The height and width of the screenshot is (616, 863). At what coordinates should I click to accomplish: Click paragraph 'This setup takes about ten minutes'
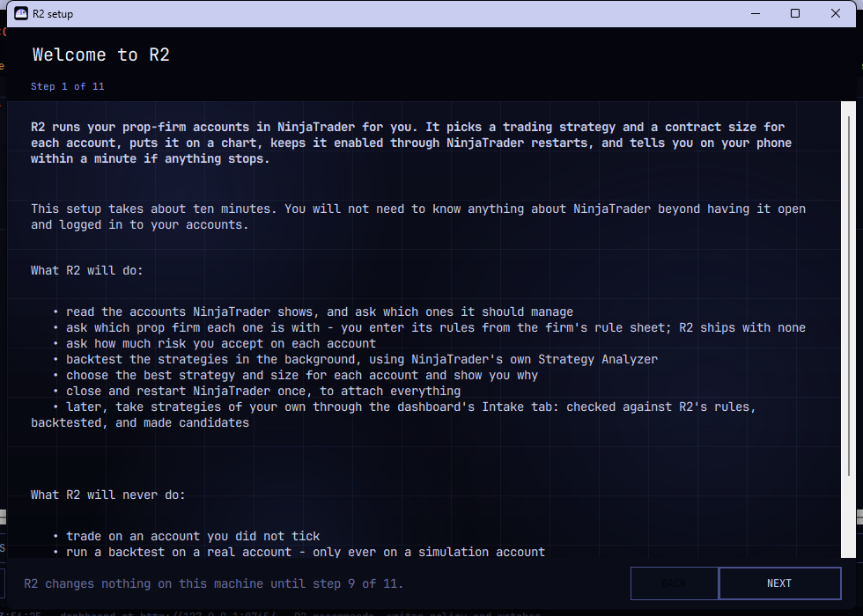(418, 216)
